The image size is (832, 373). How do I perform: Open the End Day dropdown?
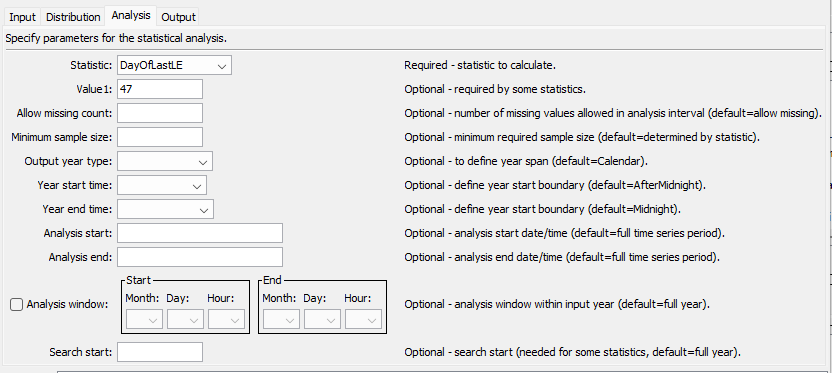(322, 319)
